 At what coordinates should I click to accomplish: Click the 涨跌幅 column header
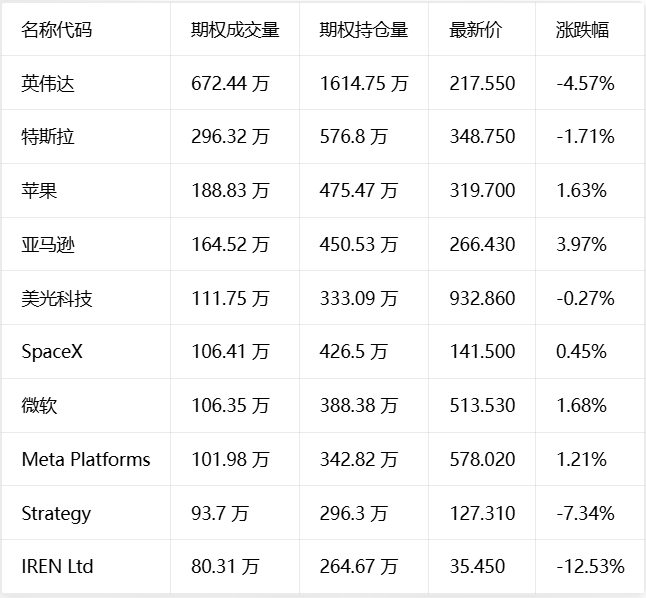pyautogui.click(x=582, y=30)
